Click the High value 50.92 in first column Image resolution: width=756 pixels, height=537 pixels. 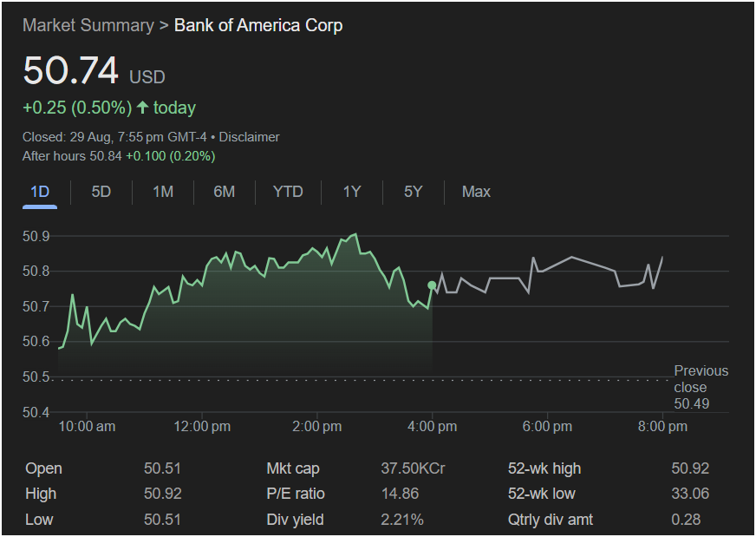(162, 494)
